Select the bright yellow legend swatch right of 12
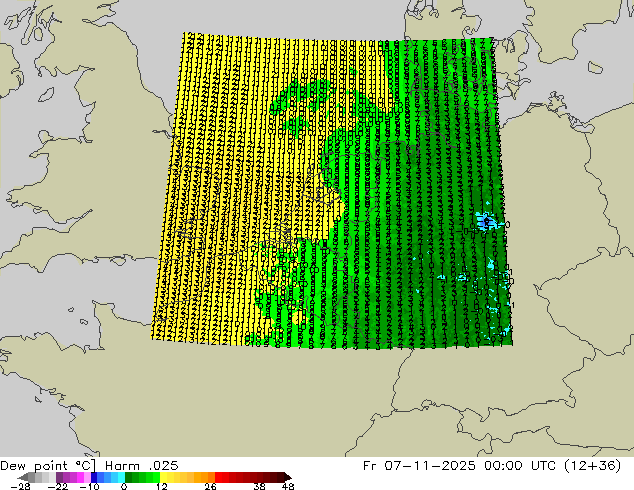Viewport: 634px width, 490px height. (x=163, y=477)
